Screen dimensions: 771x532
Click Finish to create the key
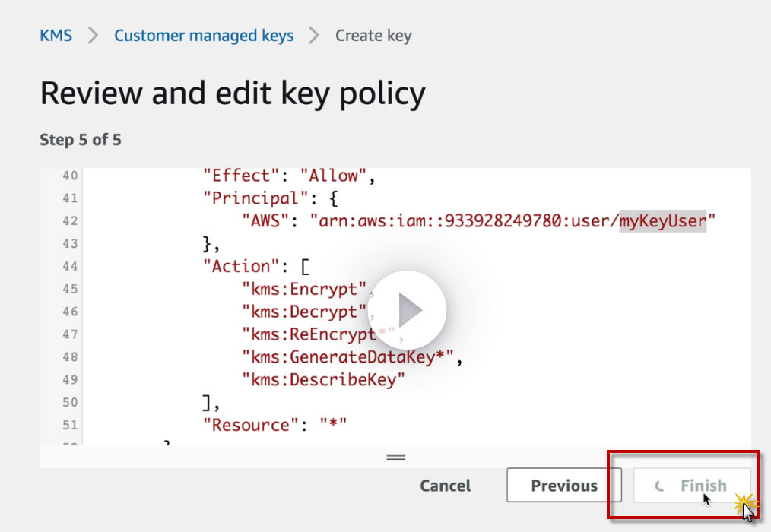693,486
